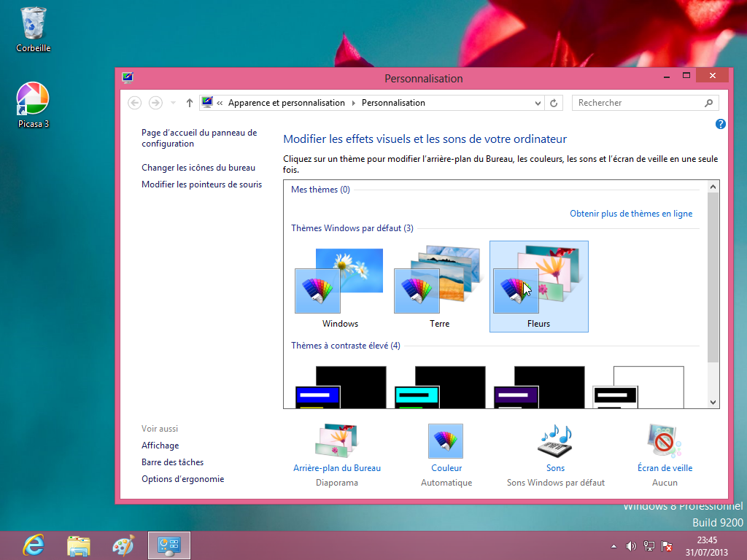
Task: Click Thèmes Windows par défaut (3) heading
Action: coord(352,228)
